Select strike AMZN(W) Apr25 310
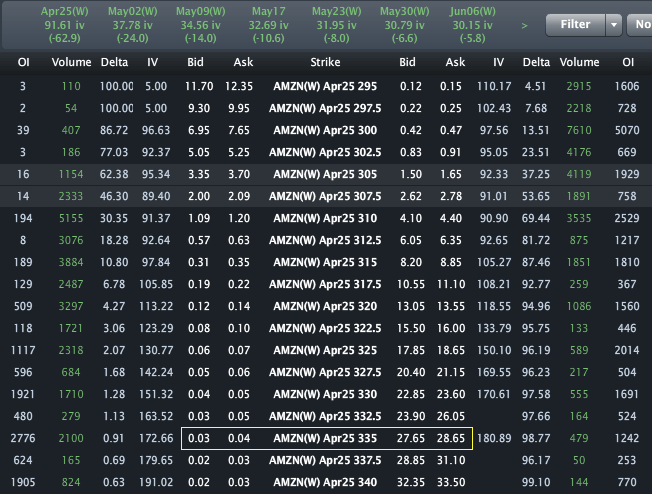Image resolution: width=652 pixels, height=494 pixels. click(x=325, y=218)
